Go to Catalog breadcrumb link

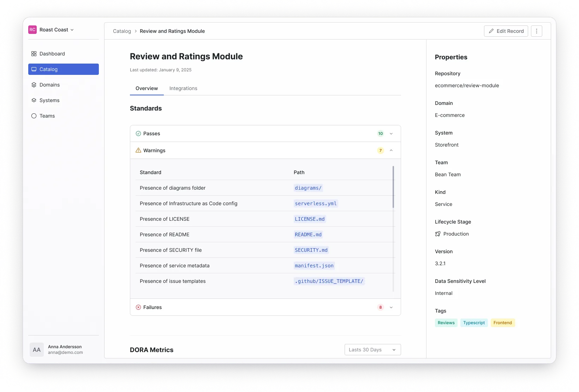tap(122, 31)
